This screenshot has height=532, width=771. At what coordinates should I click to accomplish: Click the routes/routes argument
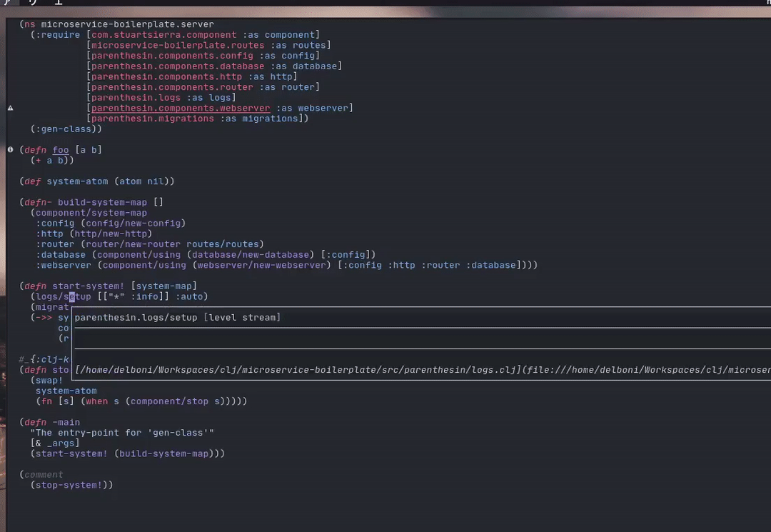click(222, 244)
